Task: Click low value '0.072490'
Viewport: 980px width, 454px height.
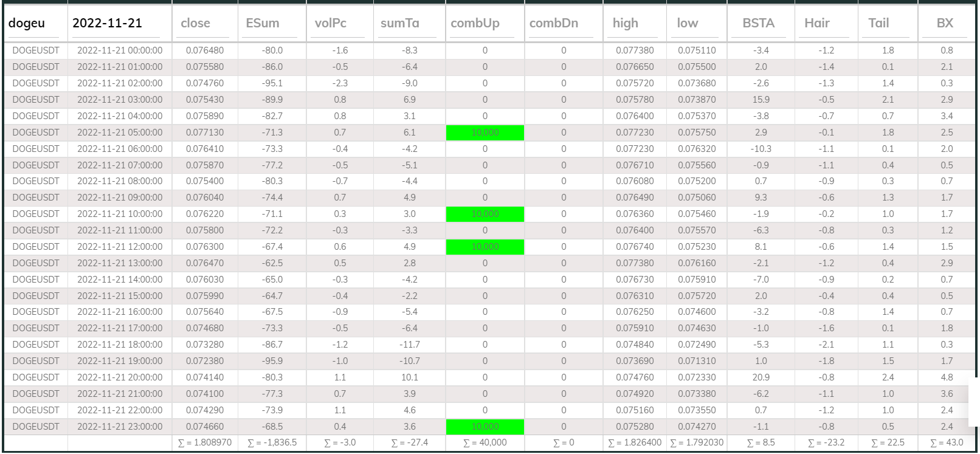Action: click(x=697, y=345)
